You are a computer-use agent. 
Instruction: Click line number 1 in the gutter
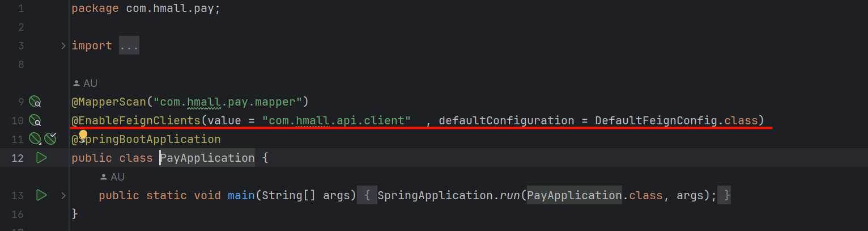click(21, 9)
